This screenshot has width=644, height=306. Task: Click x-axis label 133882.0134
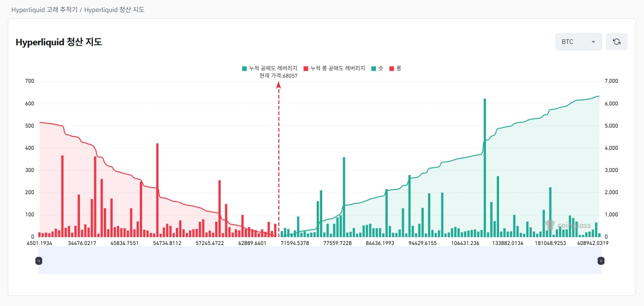click(508, 243)
